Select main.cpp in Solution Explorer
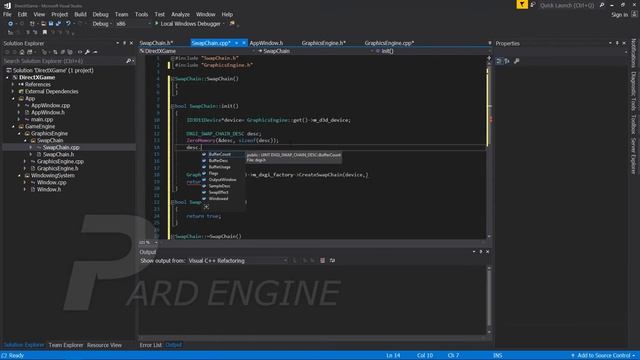Screen dimensions: 640x360 (x=42, y=120)
